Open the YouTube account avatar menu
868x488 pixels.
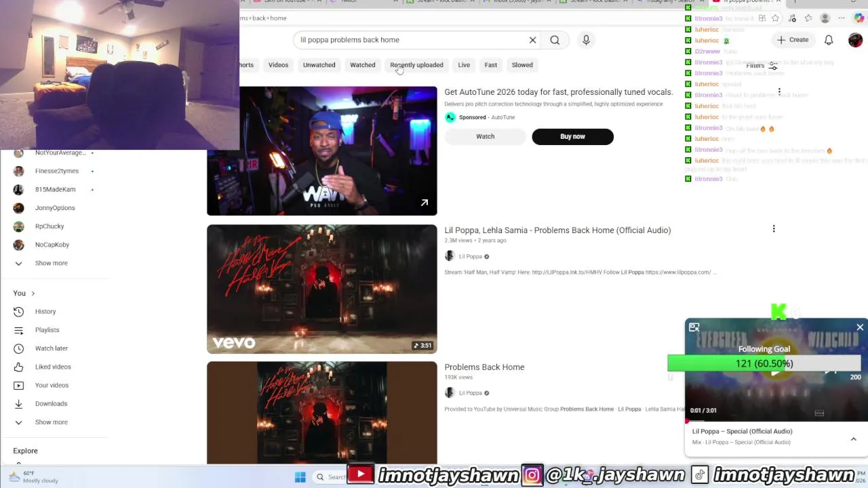[x=855, y=40]
